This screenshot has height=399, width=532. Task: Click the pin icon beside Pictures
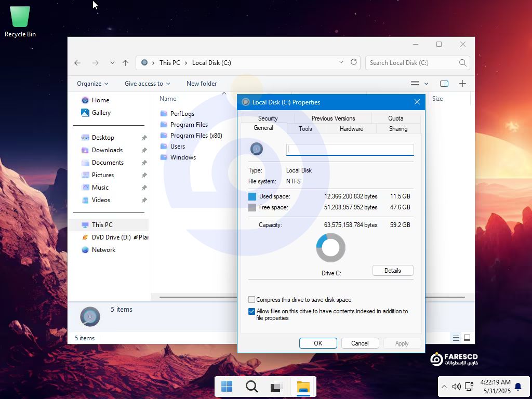(x=144, y=176)
